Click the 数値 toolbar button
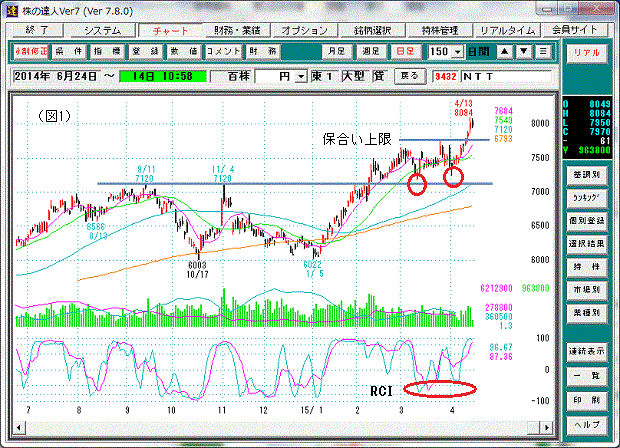Screen dimensions: 620x448 point(184,51)
